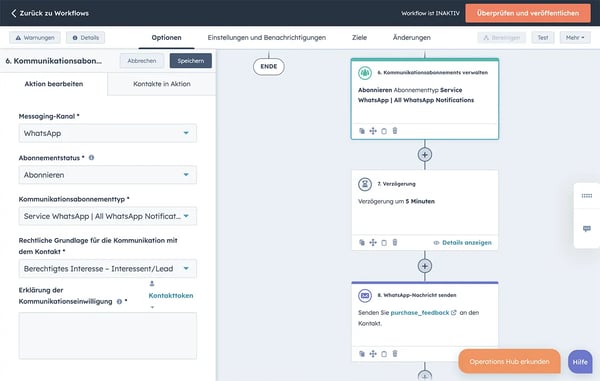The height and width of the screenshot is (381, 600).
Task: Click the Bereinigen button
Action: [501, 37]
